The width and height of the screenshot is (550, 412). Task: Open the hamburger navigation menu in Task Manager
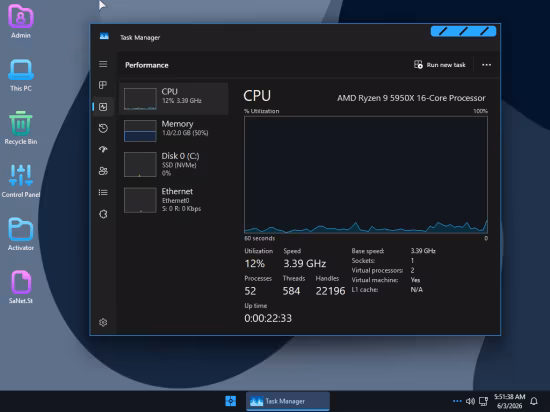[x=103, y=64]
